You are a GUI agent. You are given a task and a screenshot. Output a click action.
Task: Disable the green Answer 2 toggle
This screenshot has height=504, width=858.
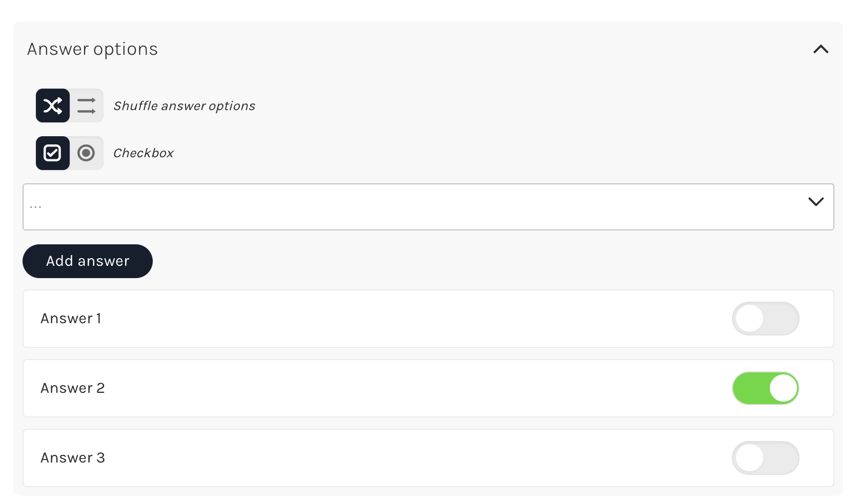pos(766,388)
